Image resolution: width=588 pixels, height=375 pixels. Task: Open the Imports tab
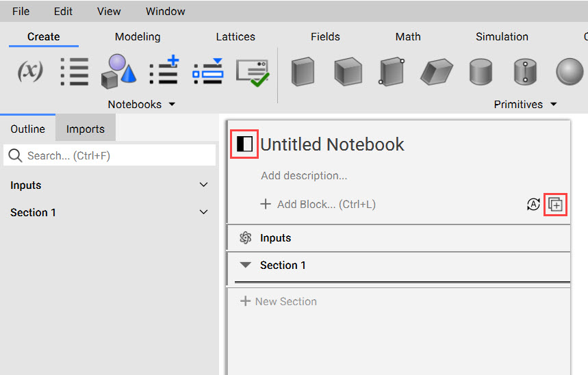coord(86,129)
